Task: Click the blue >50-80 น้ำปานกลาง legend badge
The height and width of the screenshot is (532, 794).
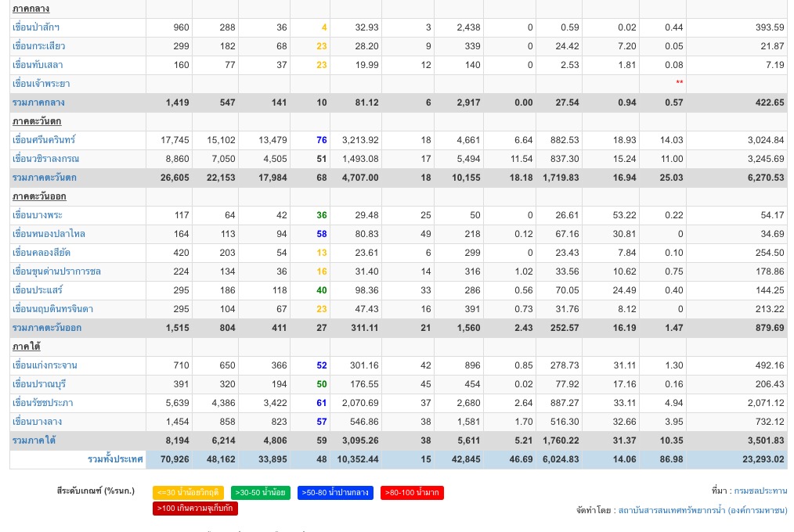Action: click(x=335, y=493)
